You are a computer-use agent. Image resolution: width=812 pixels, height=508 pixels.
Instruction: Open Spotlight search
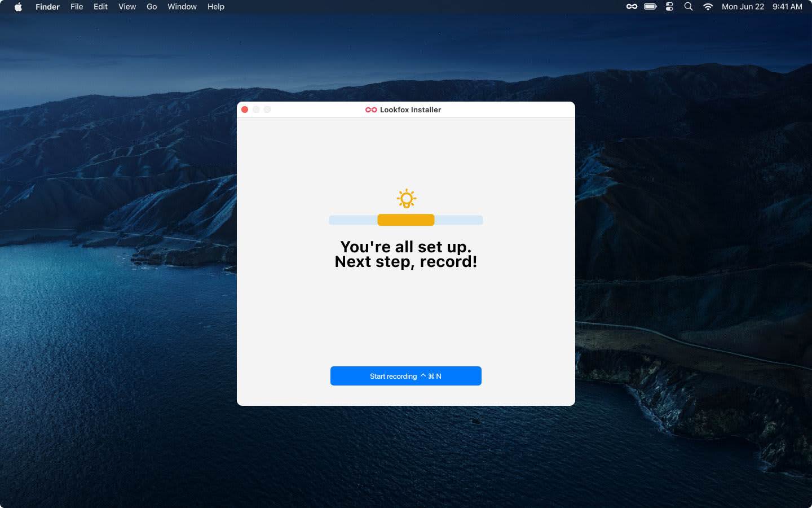pos(689,7)
